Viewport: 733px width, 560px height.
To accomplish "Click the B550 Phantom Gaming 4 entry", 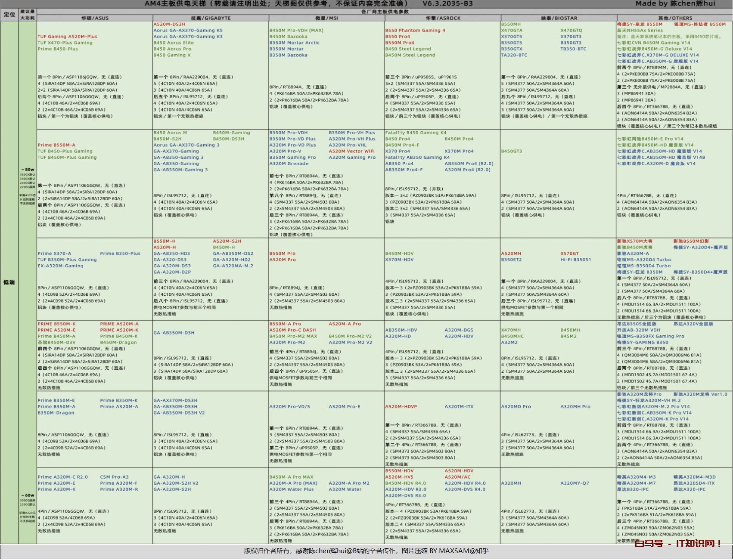I will pos(415,31).
